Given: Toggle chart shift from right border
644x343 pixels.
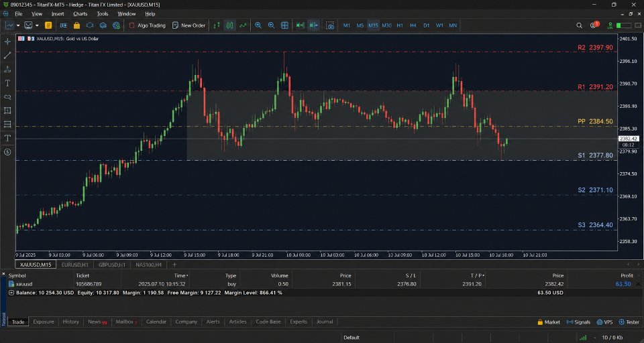Looking at the screenshot, I should tap(313, 25).
